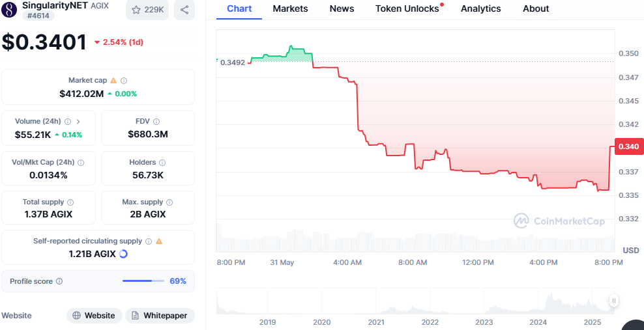The width and height of the screenshot is (644, 330).
Task: Click the 0.3492 opening price label
Action: pos(233,62)
